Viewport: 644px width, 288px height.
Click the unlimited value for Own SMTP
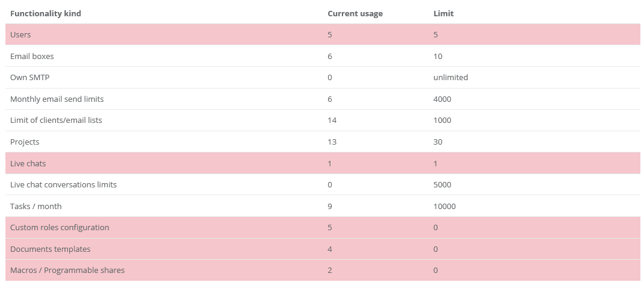pyautogui.click(x=450, y=77)
